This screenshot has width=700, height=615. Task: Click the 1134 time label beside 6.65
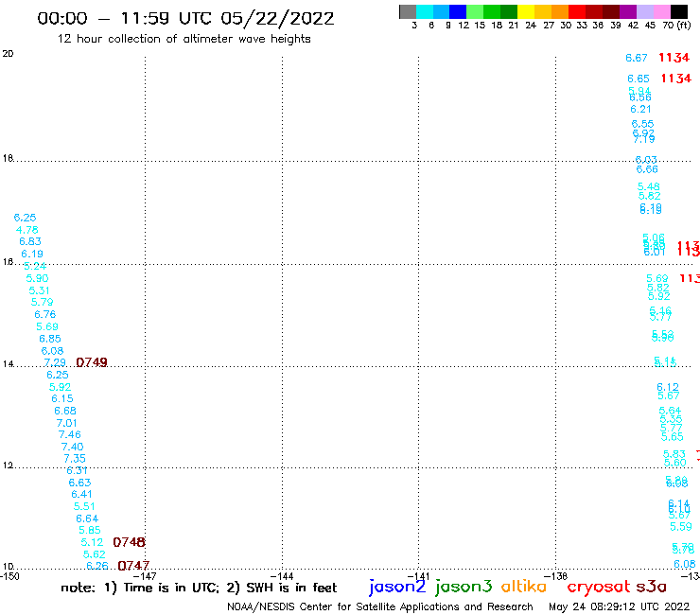click(676, 79)
